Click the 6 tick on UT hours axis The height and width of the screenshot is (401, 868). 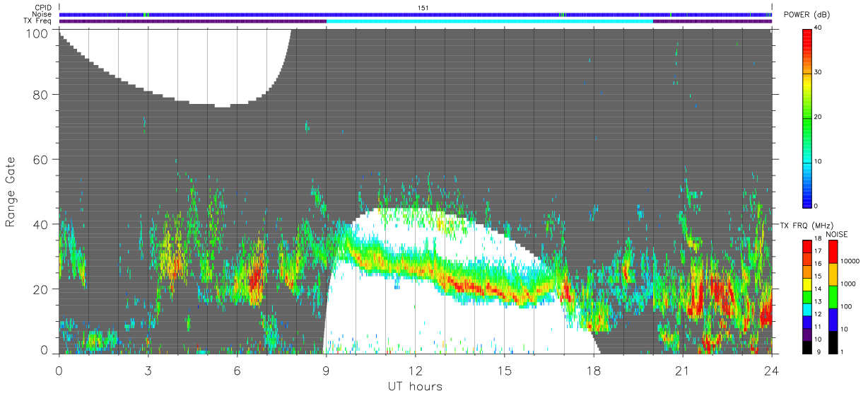tap(237, 371)
